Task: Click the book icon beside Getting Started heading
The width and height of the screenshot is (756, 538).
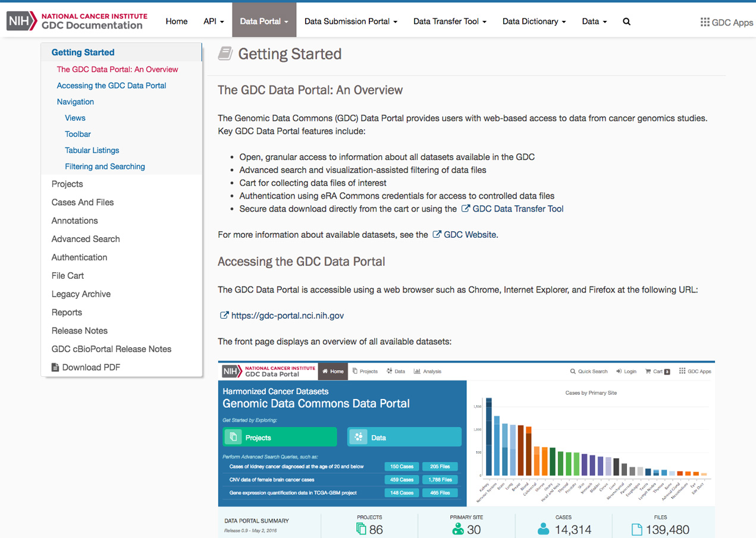Action: click(225, 54)
